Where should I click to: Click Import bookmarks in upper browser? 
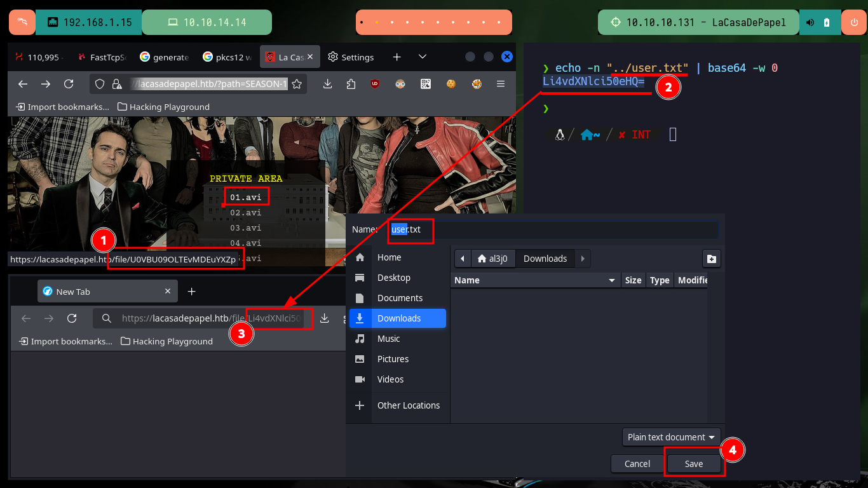point(63,107)
